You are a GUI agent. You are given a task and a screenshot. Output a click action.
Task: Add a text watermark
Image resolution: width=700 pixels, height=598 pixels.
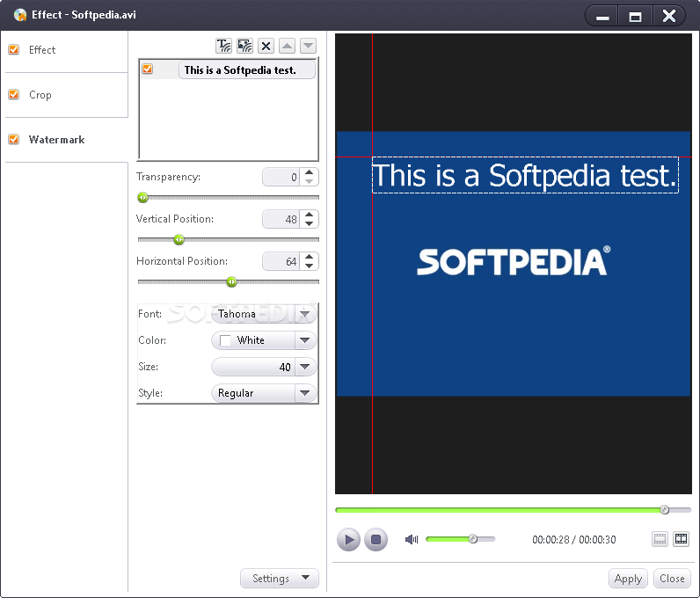(223, 46)
